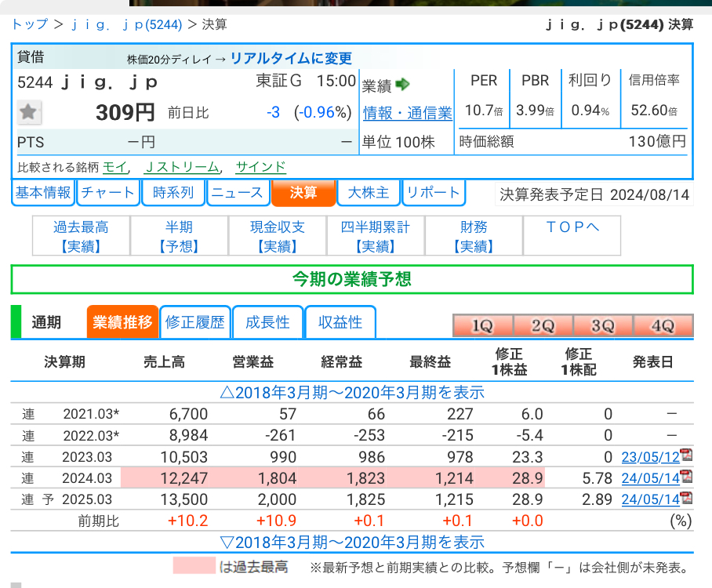Select 業績推移 sub-tab
The image size is (712, 588).
coord(122,322)
